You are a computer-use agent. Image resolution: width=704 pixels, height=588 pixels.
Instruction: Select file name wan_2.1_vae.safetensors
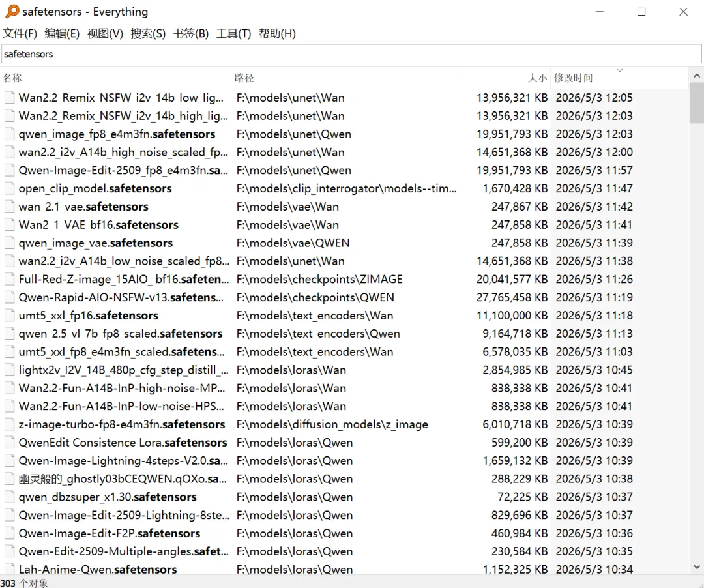(83, 207)
